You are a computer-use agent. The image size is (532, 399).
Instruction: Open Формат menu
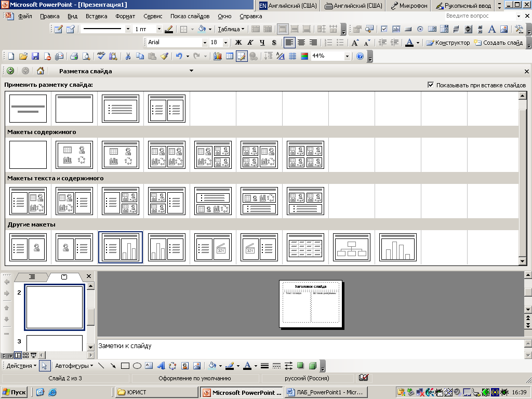(125, 16)
